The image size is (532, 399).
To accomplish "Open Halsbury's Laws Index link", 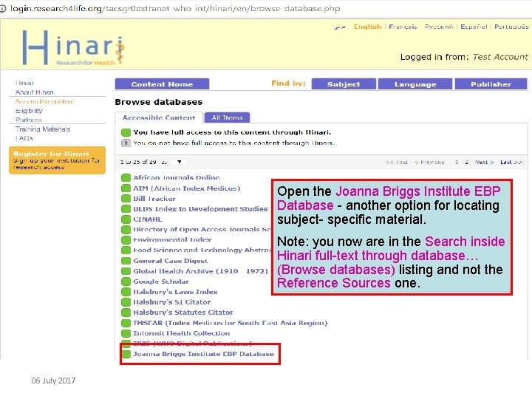I will point(175,292).
